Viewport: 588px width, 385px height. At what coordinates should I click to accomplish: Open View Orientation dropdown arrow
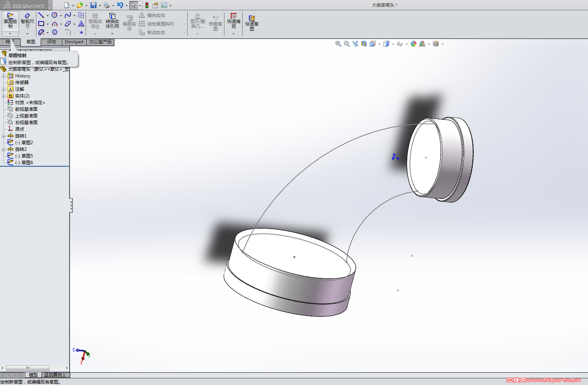[x=379, y=44]
